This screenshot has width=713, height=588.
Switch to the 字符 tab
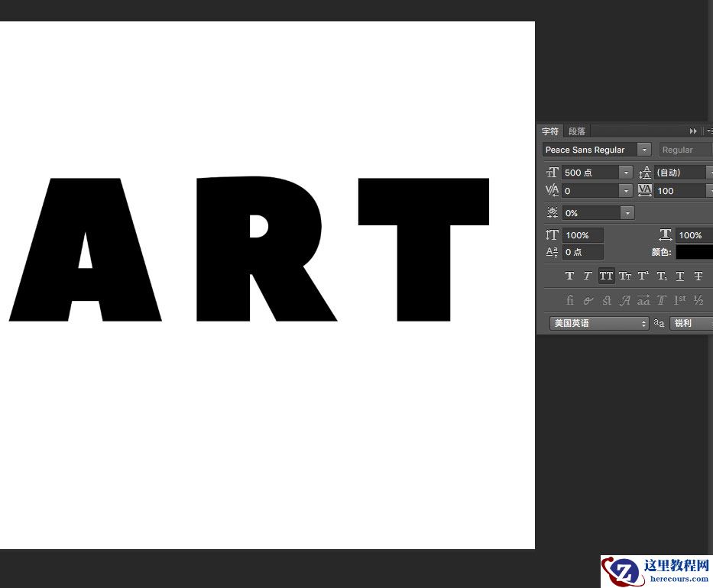pos(550,131)
